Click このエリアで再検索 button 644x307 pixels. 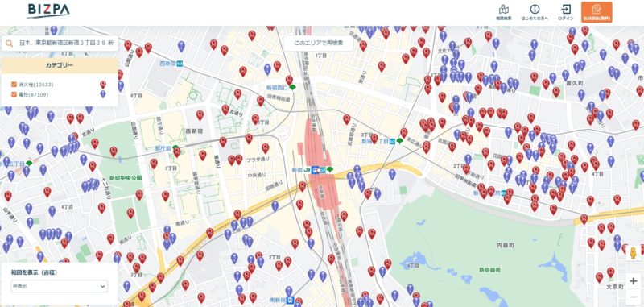point(318,43)
